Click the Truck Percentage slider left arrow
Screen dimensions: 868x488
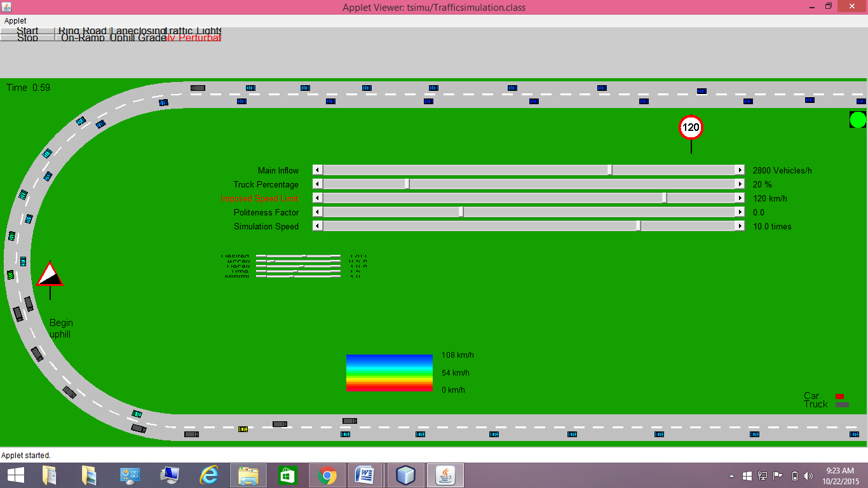pyautogui.click(x=318, y=184)
